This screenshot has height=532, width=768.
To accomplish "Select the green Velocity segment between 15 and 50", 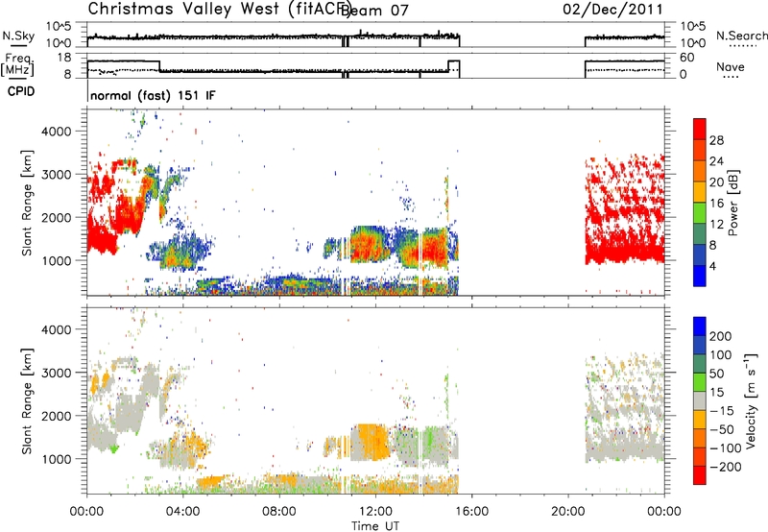I will [700, 382].
